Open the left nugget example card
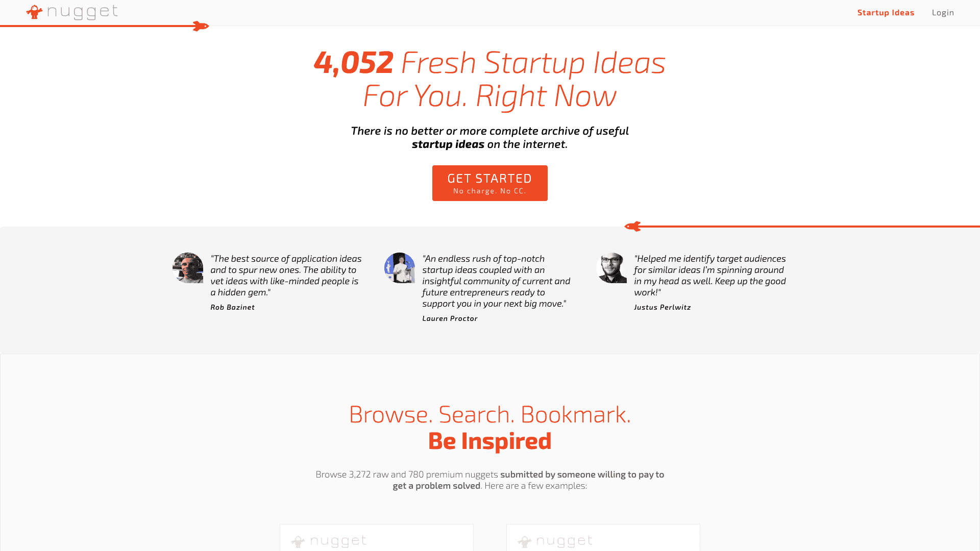Screen dimensions: 980x551 (377, 538)
